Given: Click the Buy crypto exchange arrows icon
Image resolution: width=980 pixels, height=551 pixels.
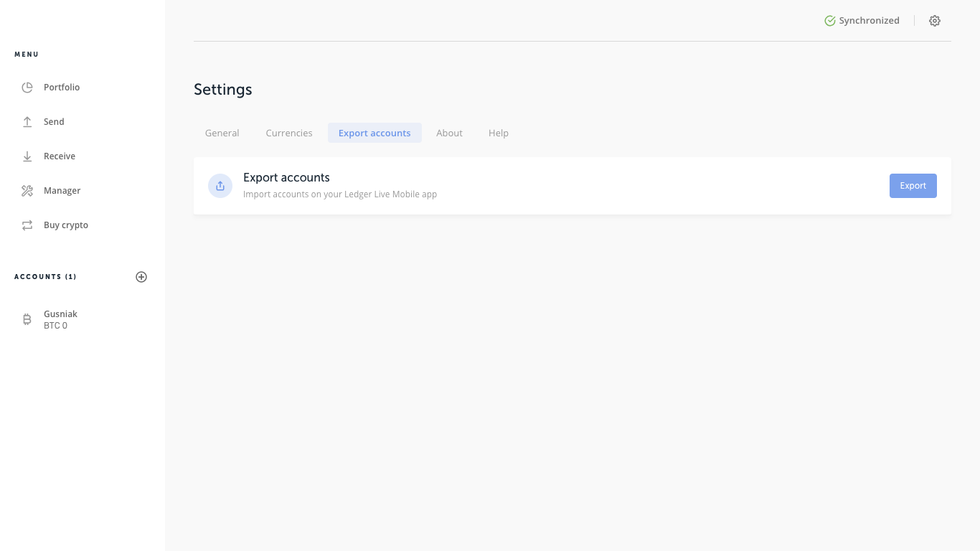Looking at the screenshot, I should [27, 225].
